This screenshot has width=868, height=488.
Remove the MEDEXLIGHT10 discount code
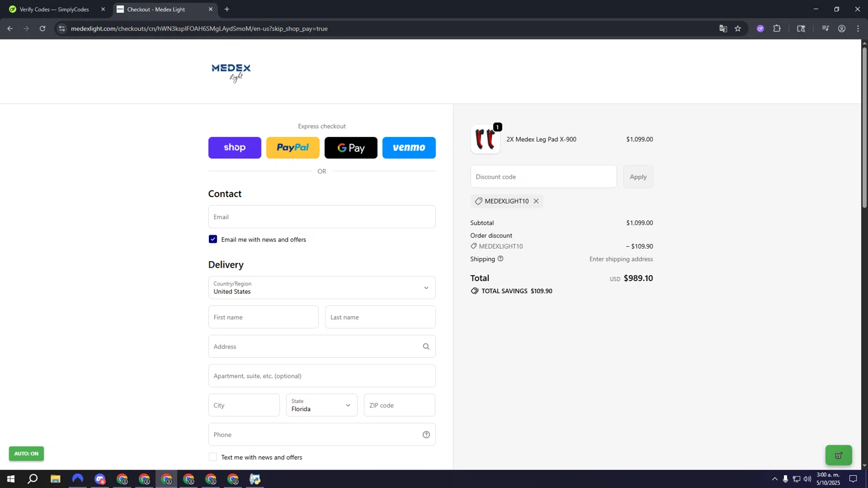point(536,201)
